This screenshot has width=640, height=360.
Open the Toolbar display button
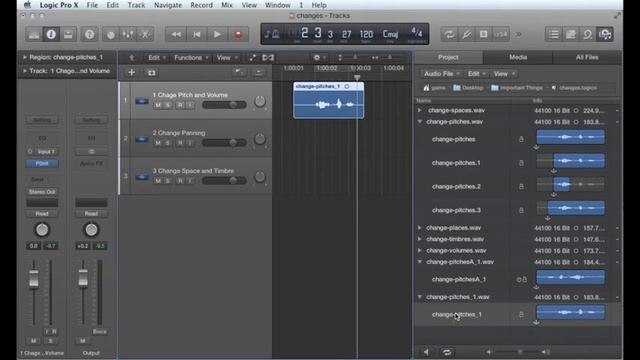pos(68,34)
